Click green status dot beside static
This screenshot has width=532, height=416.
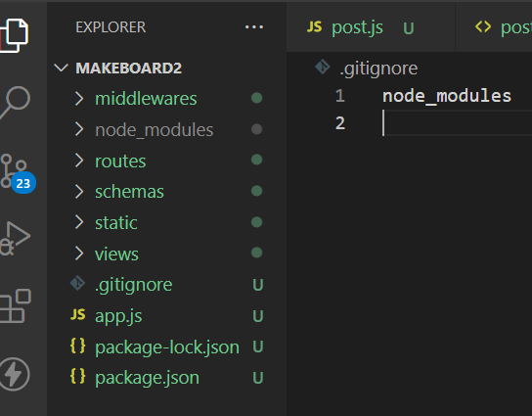coord(257,222)
